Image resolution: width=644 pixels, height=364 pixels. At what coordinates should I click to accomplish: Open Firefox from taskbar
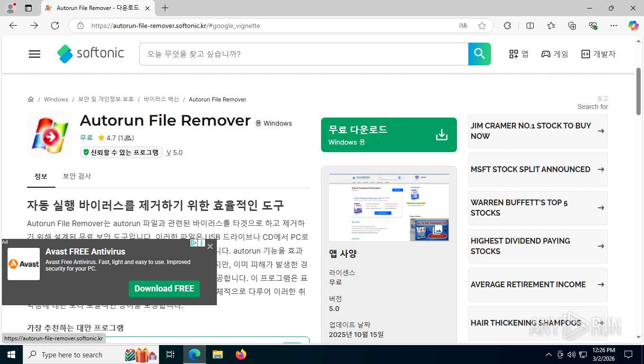click(x=241, y=355)
